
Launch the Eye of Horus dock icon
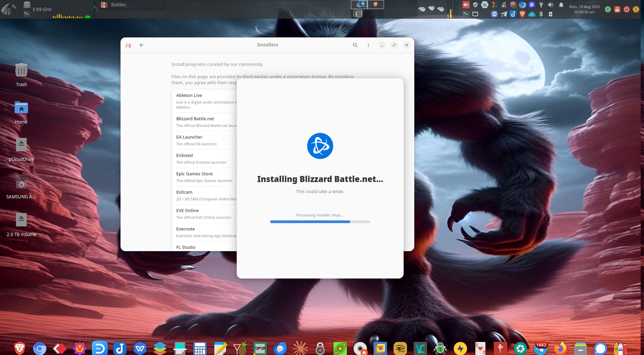(x=400, y=348)
